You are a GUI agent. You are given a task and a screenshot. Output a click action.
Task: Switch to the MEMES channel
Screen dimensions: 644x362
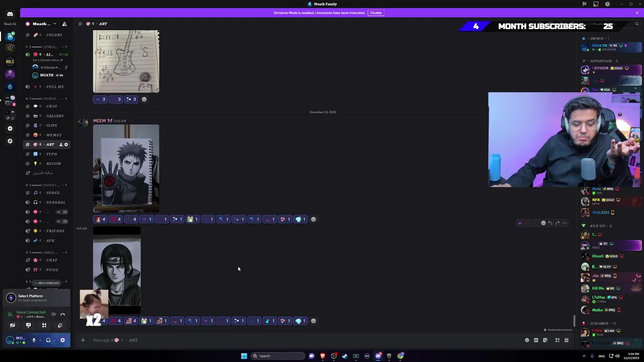[47, 135]
